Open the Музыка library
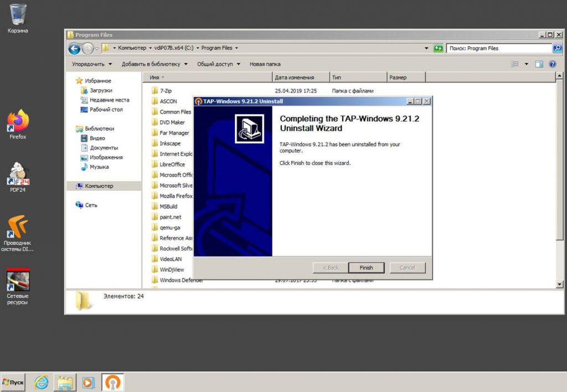This screenshot has height=392, width=567. click(x=95, y=167)
